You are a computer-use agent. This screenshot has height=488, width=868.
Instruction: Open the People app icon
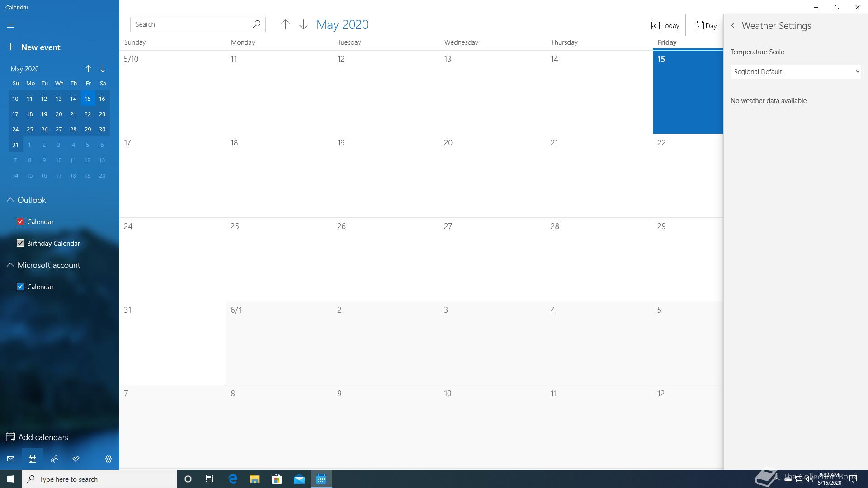[54, 459]
